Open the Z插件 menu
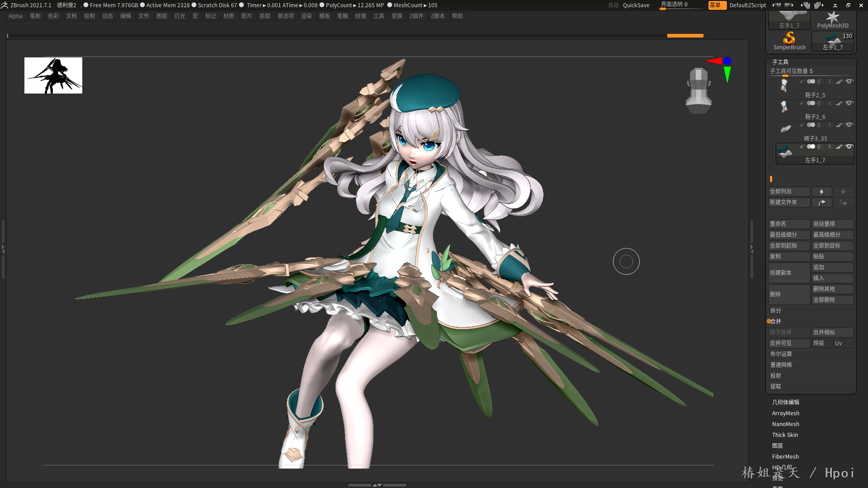868x488 pixels. click(416, 16)
